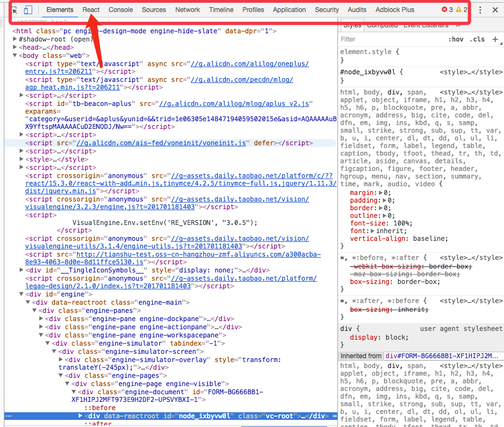Expand the engine-dockpane div node
Image resolution: width=504 pixels, height=427 pixels.
41,318
